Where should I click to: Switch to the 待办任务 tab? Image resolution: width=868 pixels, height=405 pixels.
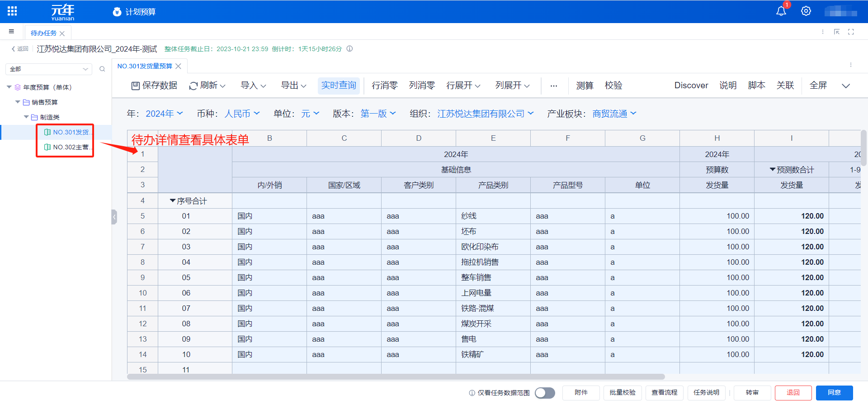coord(43,33)
